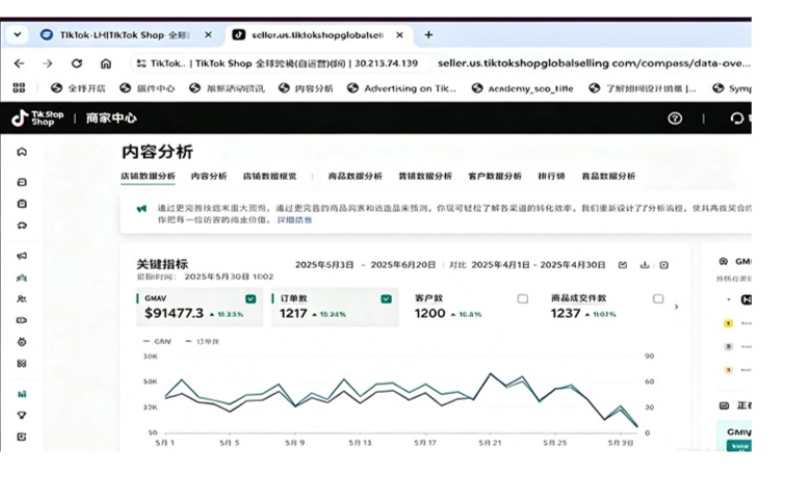
Task: Download key metrics with the download icon
Action: (x=644, y=265)
